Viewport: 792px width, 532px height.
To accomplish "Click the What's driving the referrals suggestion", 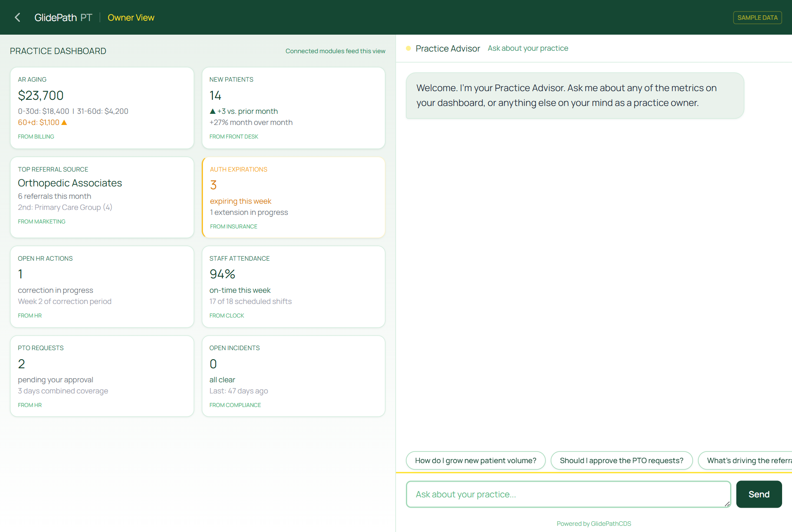I will (745, 460).
